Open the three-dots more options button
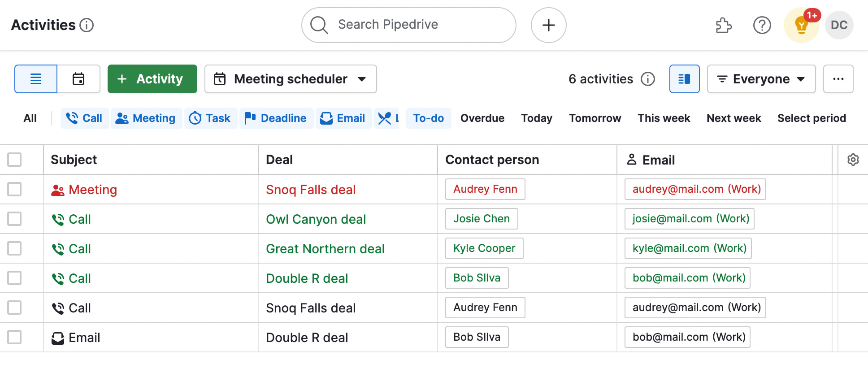This screenshot has height=390, width=868. [x=838, y=79]
